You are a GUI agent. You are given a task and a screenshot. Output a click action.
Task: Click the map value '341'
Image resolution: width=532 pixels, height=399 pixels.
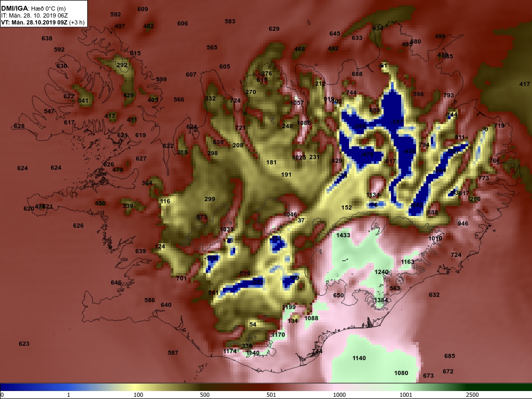click(x=83, y=101)
